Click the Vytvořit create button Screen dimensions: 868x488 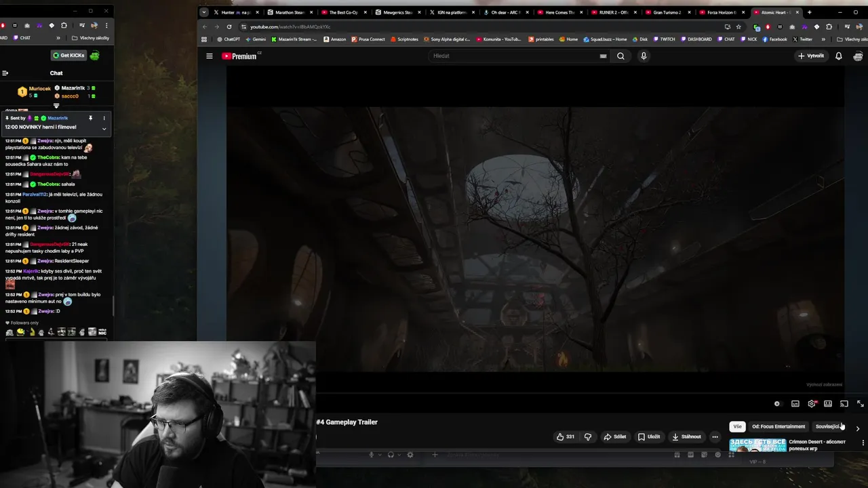(x=811, y=56)
